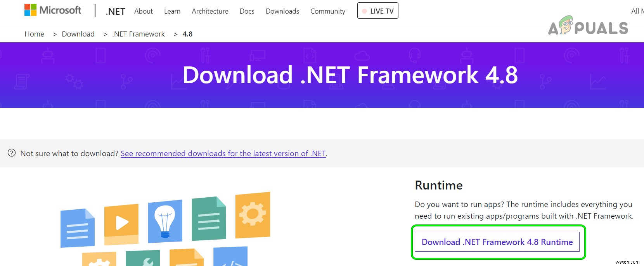Click Download .NET Framework 4.8 Runtime button

pos(497,242)
